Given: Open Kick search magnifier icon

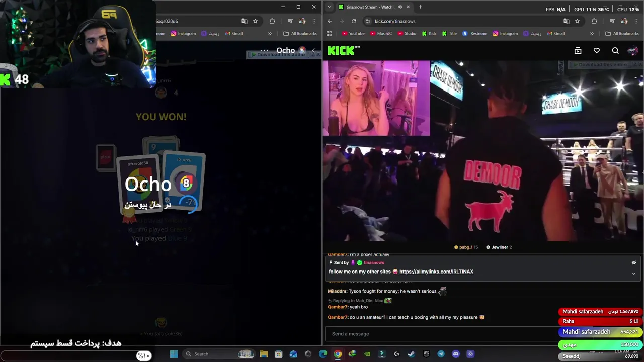Looking at the screenshot, I should coord(615,51).
